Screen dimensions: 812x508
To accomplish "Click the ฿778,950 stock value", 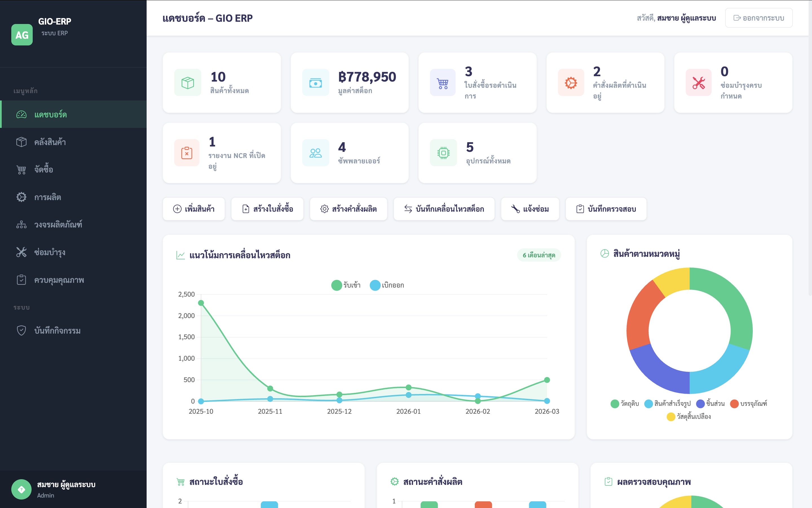I will [367, 77].
